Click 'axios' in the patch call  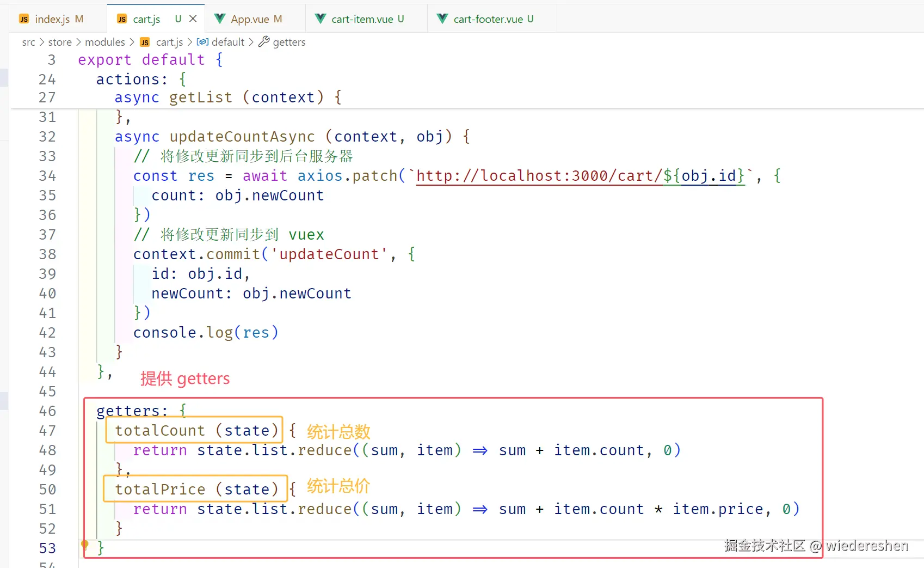click(320, 176)
